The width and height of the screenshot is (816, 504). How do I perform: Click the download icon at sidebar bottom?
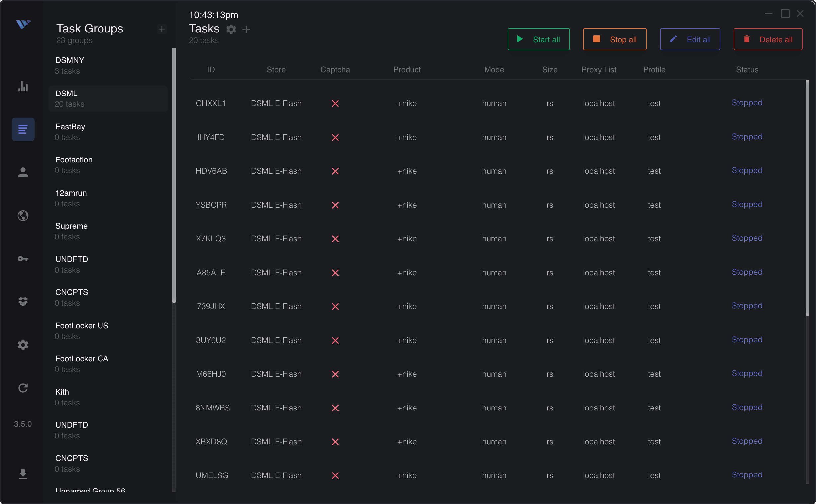(x=23, y=474)
